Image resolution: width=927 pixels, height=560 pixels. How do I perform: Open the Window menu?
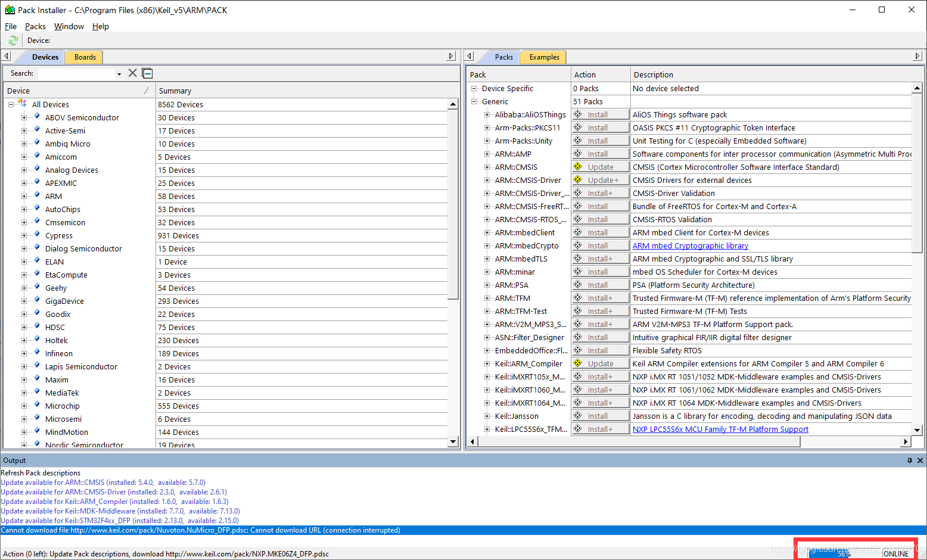coord(69,26)
